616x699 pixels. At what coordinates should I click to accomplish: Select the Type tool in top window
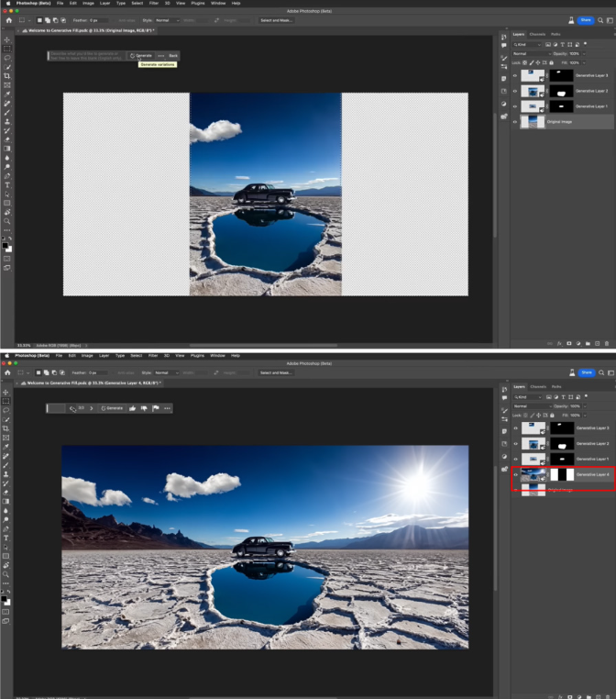coord(6,185)
